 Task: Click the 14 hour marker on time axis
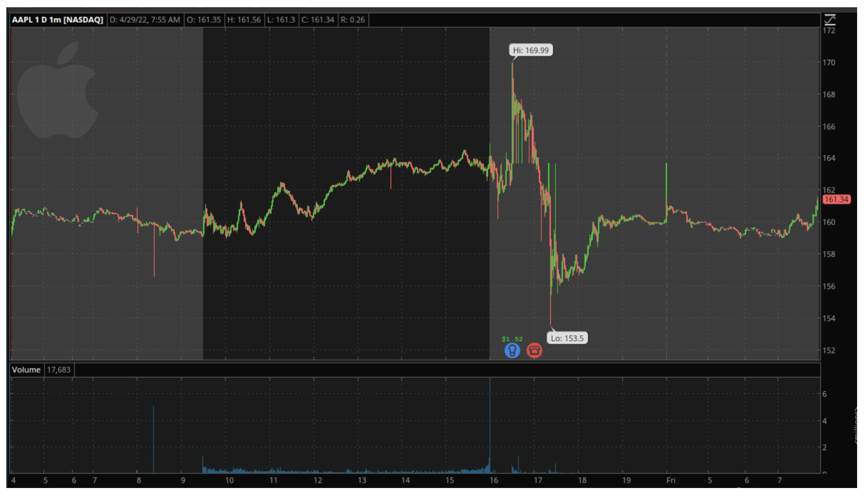pyautogui.click(x=405, y=480)
